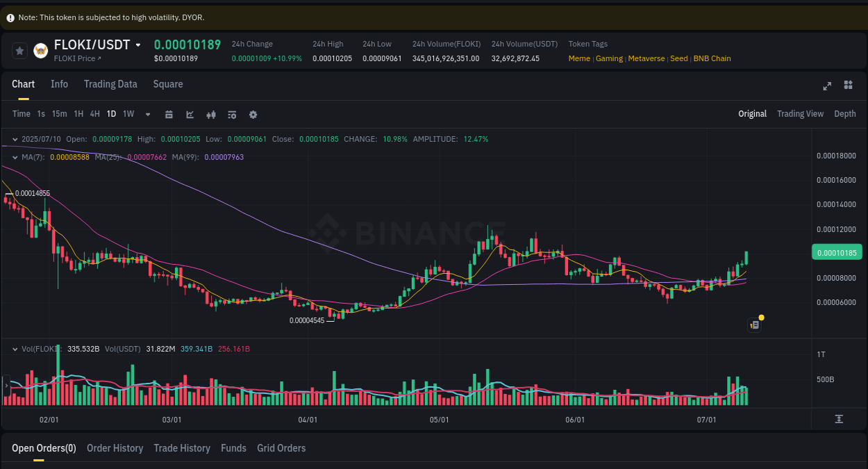Switch to the Trading Data tab

tap(110, 84)
